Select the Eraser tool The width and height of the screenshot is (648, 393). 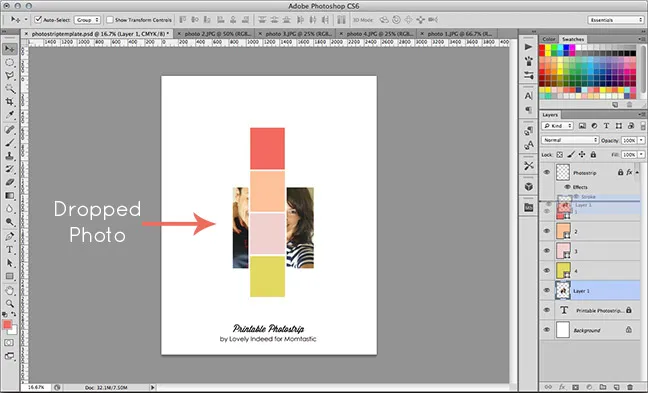10,182
